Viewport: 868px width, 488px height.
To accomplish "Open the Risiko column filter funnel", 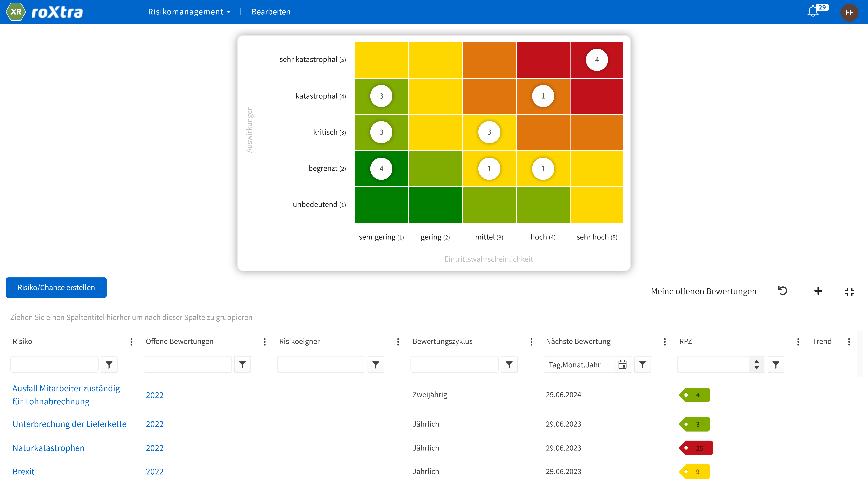I will click(109, 364).
